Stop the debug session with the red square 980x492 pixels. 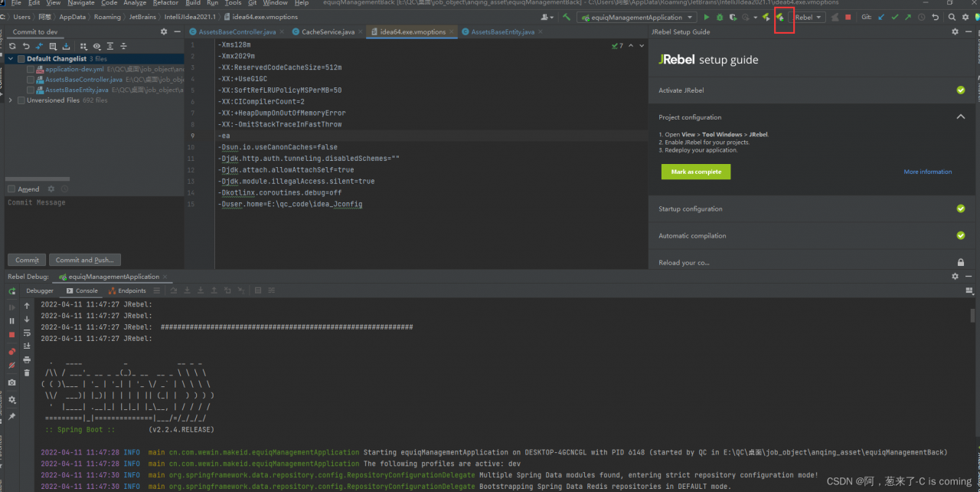coord(12,335)
